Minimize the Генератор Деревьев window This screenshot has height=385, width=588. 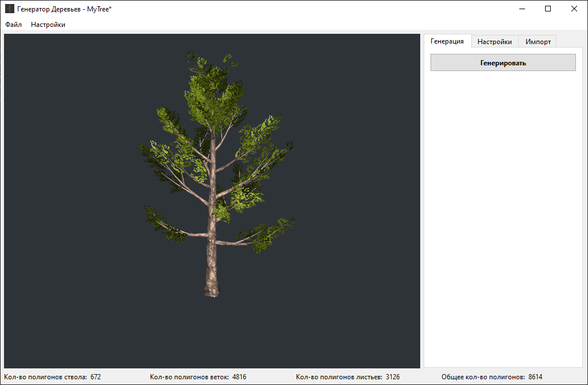522,9
